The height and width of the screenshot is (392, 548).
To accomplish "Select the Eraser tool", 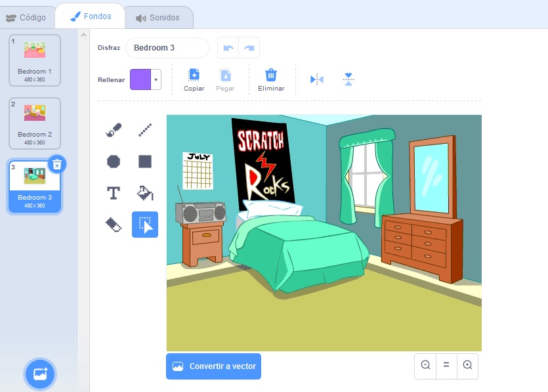I will point(114,225).
